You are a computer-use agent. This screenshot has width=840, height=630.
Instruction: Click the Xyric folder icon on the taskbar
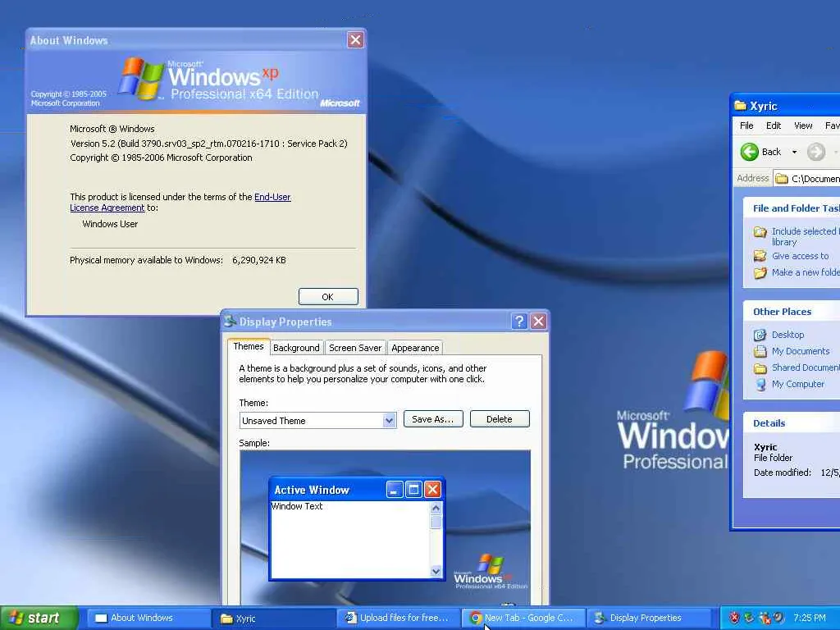pos(226,619)
